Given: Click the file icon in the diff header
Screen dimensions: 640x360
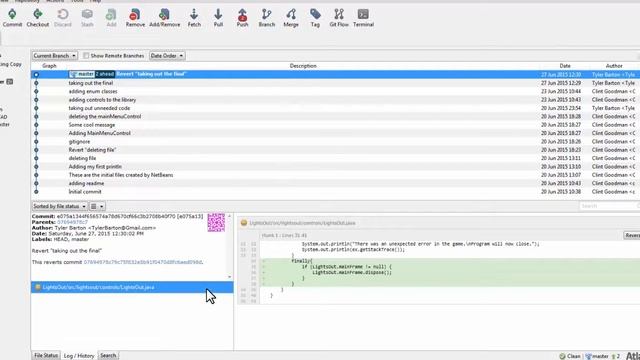Looking at the screenshot, I should (x=244, y=223).
